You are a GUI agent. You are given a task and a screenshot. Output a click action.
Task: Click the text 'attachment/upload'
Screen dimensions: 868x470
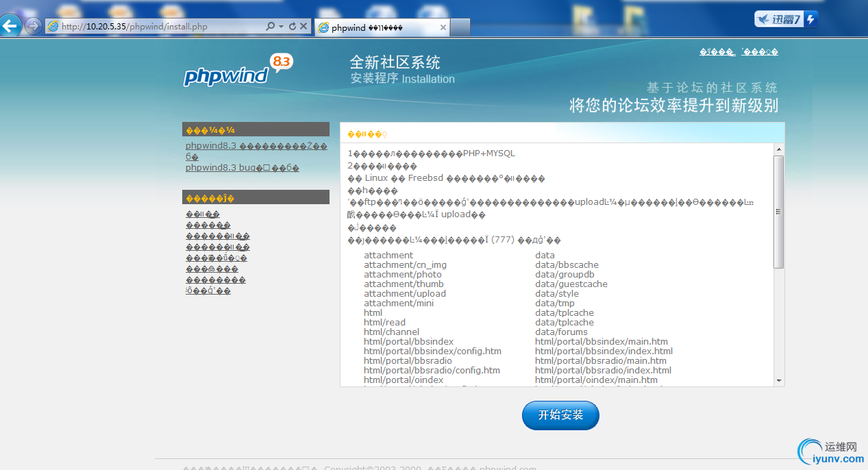point(405,294)
